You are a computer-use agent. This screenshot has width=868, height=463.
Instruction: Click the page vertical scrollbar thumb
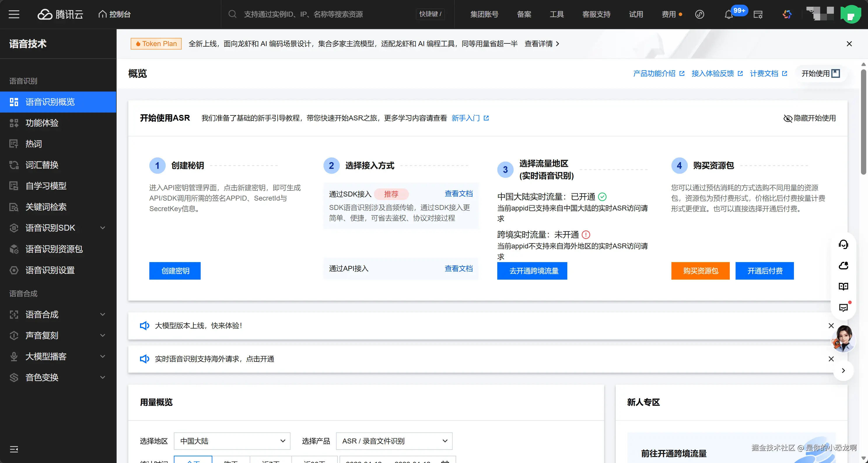(x=863, y=121)
